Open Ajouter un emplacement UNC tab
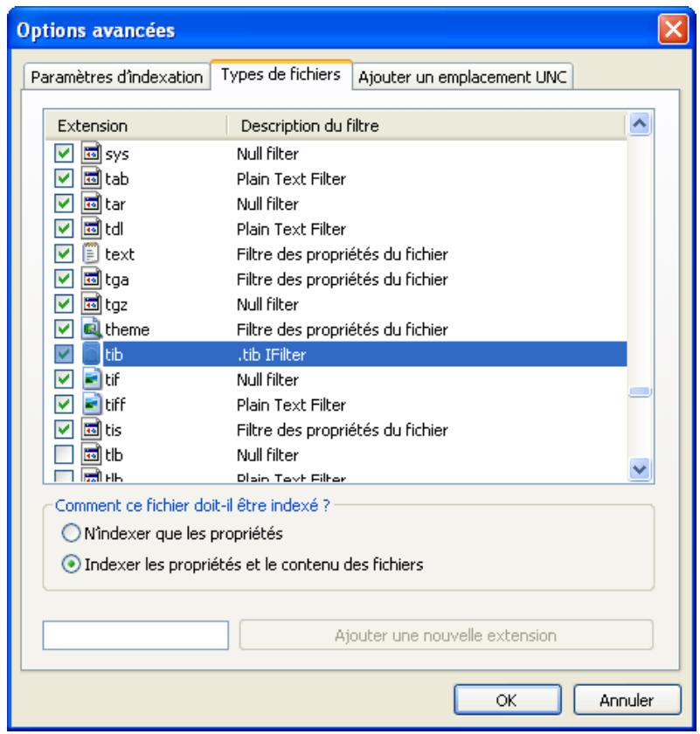Screen dimensions: 700x734 click(462, 77)
